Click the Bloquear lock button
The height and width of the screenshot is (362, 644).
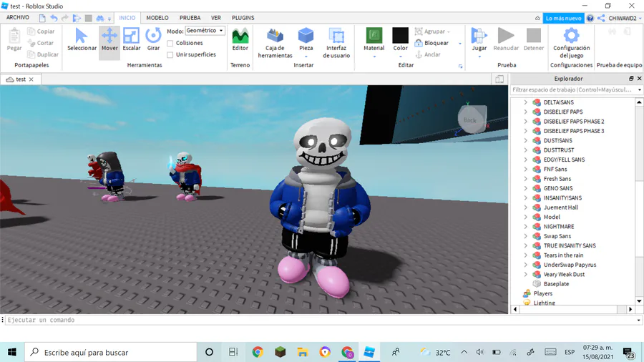click(431, 43)
